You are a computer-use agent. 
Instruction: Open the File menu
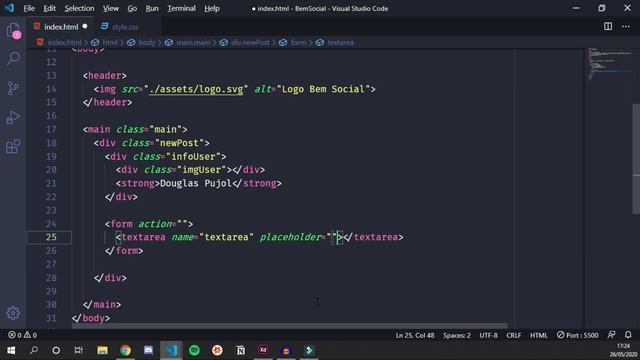coord(29,9)
